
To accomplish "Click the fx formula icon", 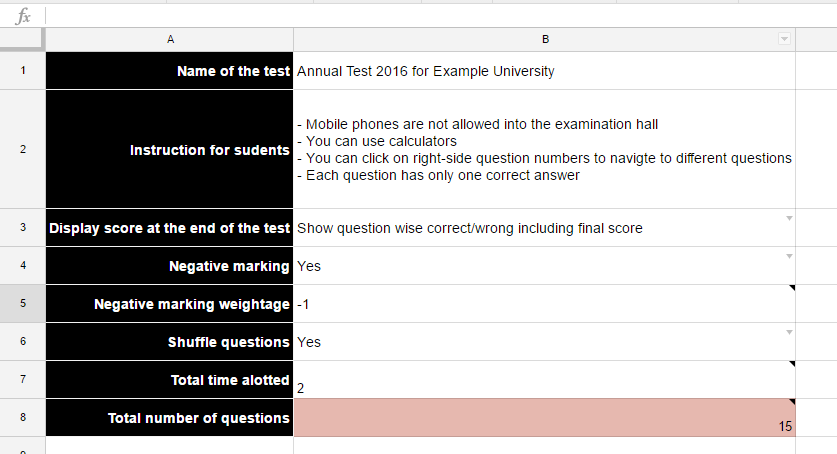I will (23, 17).
